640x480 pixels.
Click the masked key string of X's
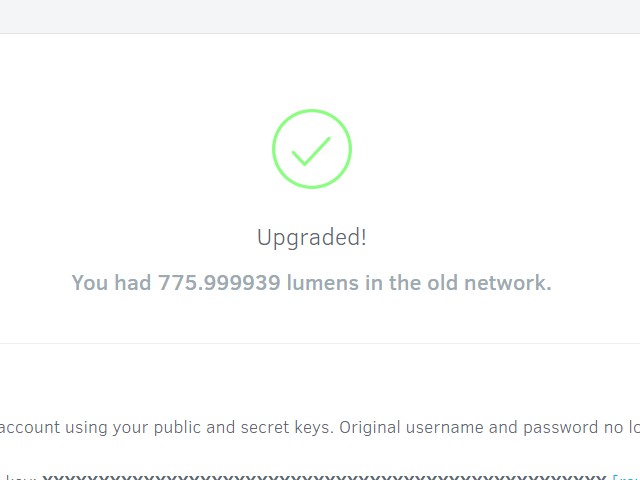[x=320, y=477]
